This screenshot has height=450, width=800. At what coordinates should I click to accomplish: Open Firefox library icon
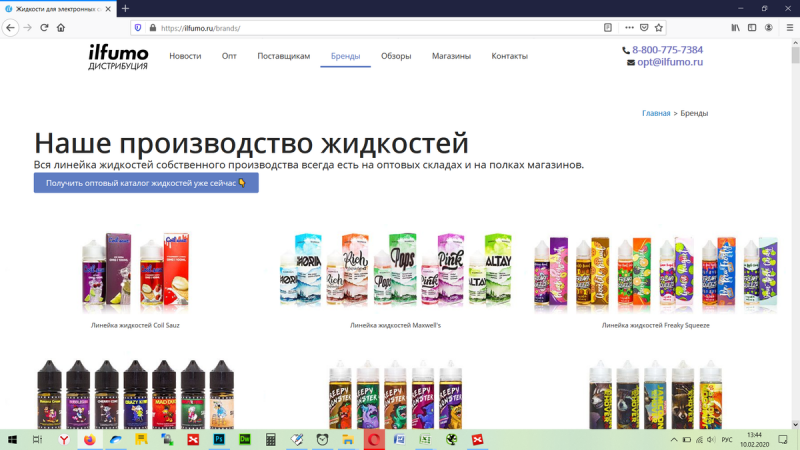(735, 28)
